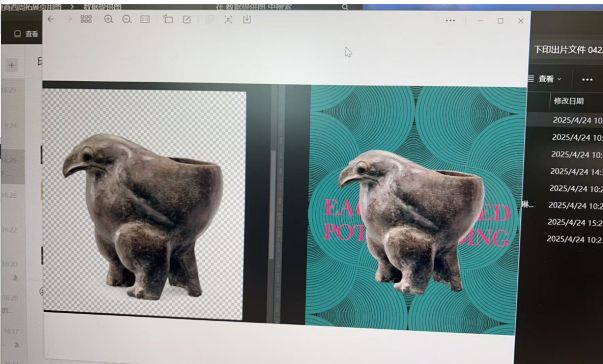Click the eagle image on teal poster
The width and height of the screenshot is (603, 364).
click(412, 222)
